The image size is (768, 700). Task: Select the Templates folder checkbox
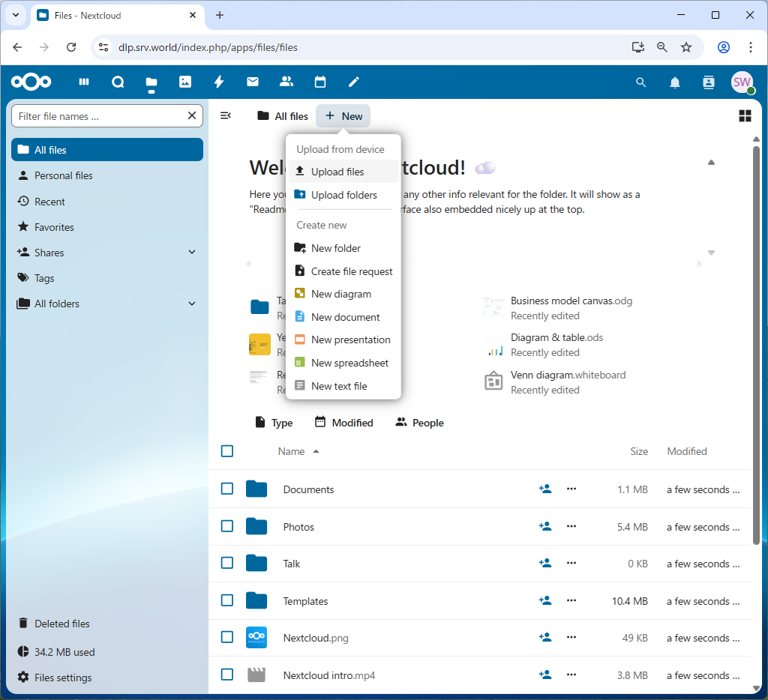pos(227,600)
